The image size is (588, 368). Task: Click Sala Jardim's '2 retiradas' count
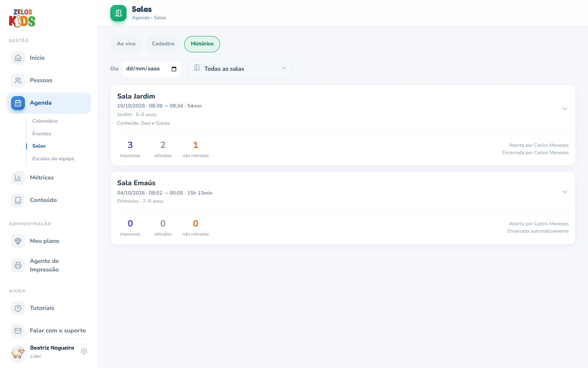click(x=163, y=149)
